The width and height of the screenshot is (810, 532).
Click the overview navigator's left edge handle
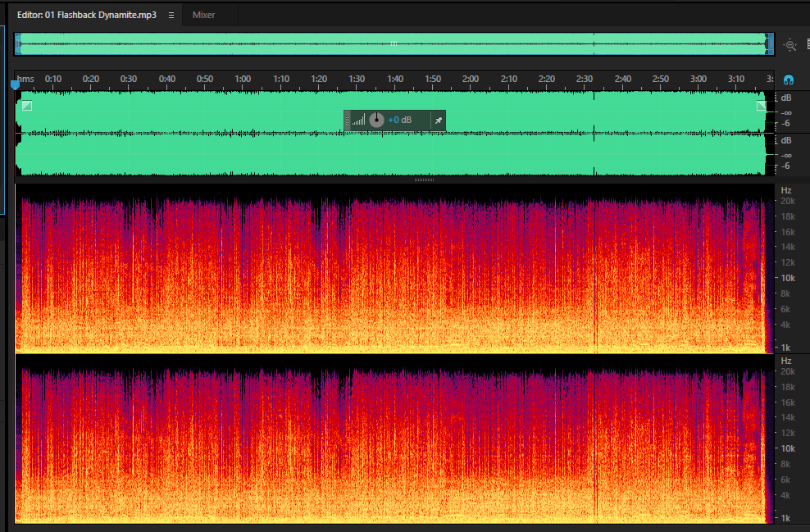click(x=18, y=44)
